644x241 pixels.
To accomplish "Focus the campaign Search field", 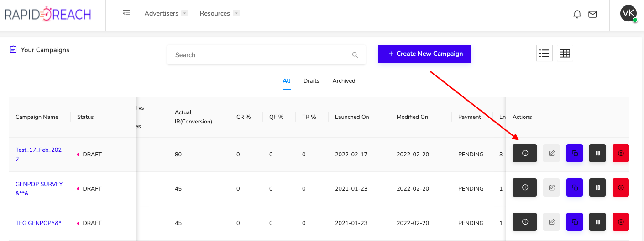I will (266, 55).
